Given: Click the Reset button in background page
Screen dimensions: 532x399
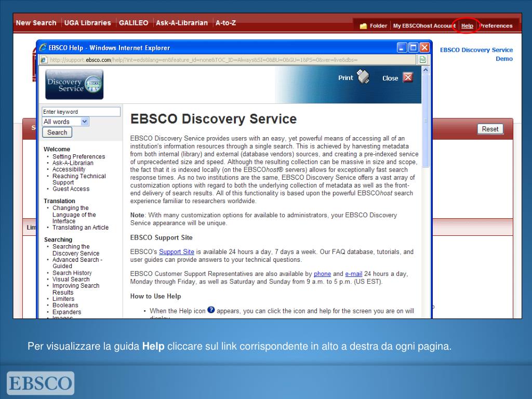Looking at the screenshot, I should click(x=490, y=129).
